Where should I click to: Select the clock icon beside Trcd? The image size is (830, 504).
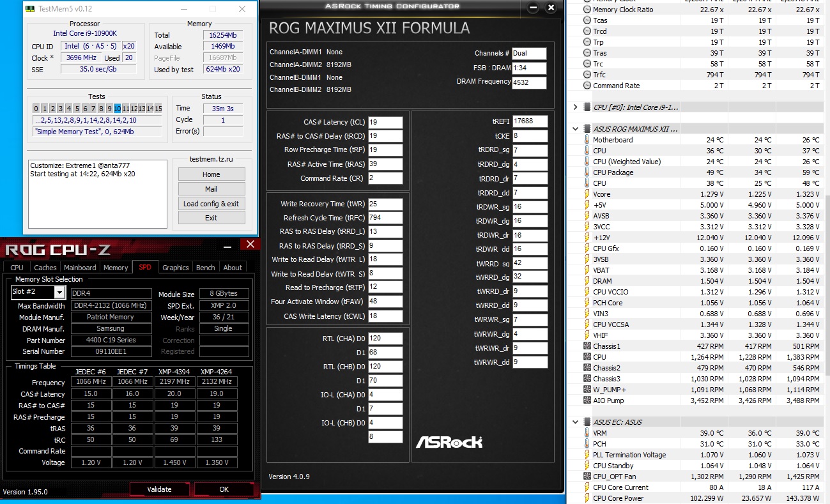[587, 31]
